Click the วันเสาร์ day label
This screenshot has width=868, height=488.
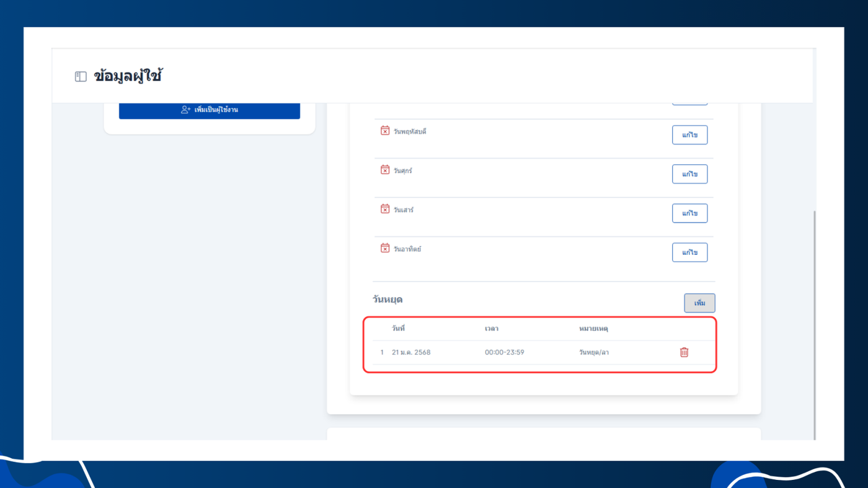pos(404,210)
